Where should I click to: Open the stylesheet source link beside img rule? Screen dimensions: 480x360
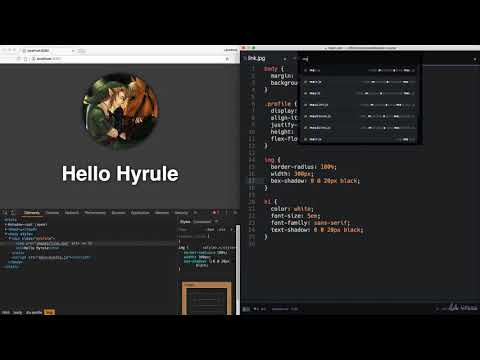(219, 248)
